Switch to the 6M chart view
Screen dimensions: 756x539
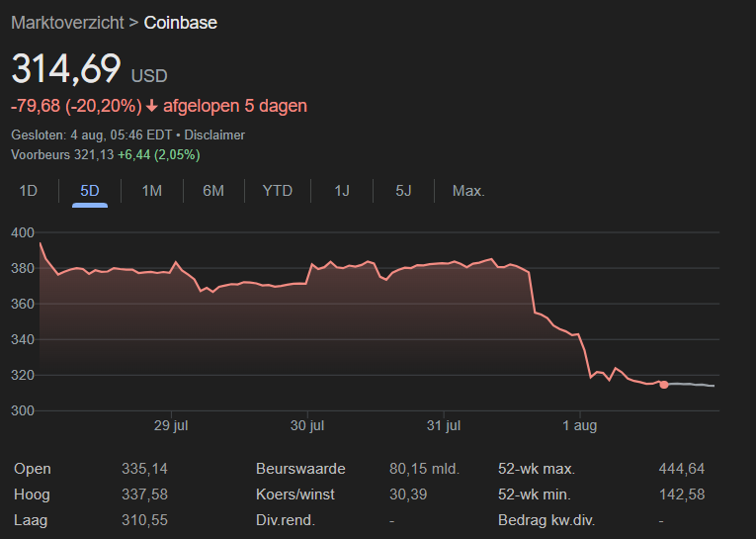click(213, 191)
